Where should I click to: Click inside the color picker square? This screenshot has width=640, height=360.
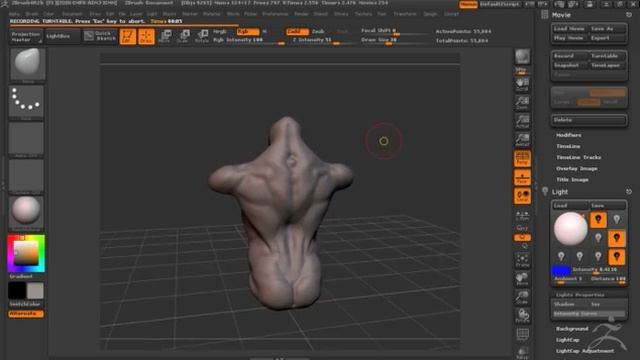[x=26, y=253]
